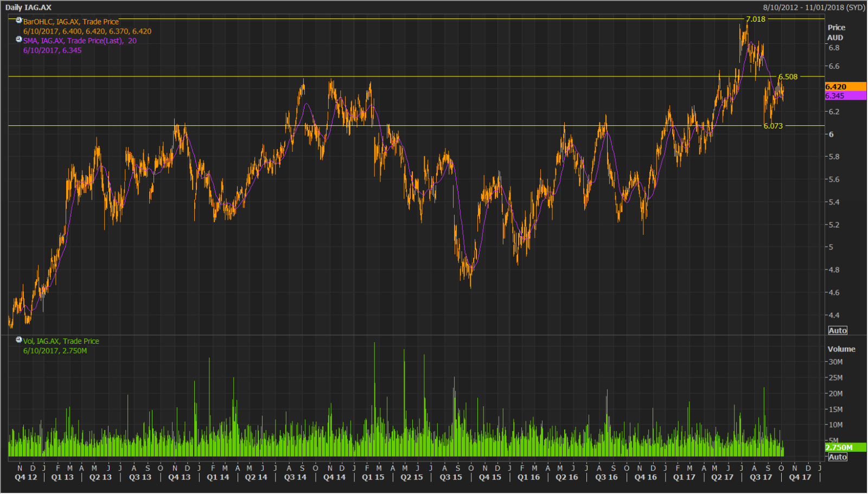Click the 'Q4 15' quarter label

(490, 478)
